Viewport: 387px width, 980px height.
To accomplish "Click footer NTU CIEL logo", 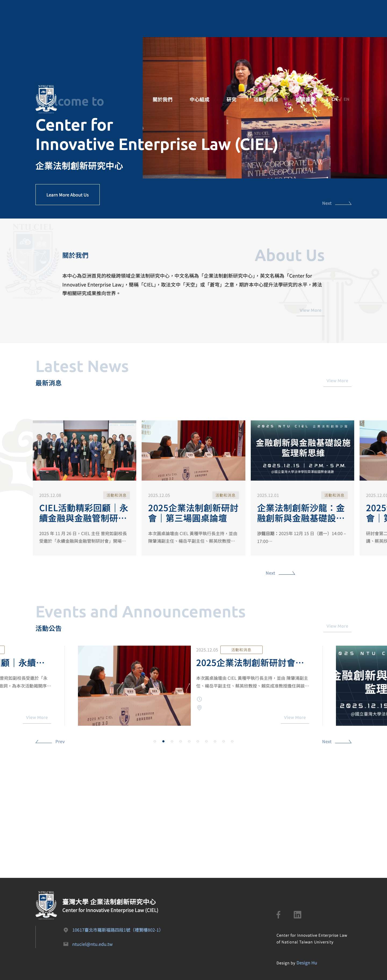I will [x=46, y=905].
